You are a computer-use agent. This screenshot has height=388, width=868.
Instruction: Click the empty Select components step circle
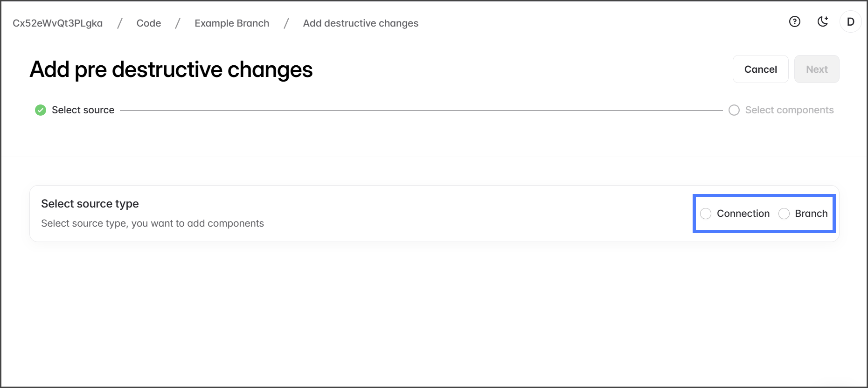tap(734, 110)
